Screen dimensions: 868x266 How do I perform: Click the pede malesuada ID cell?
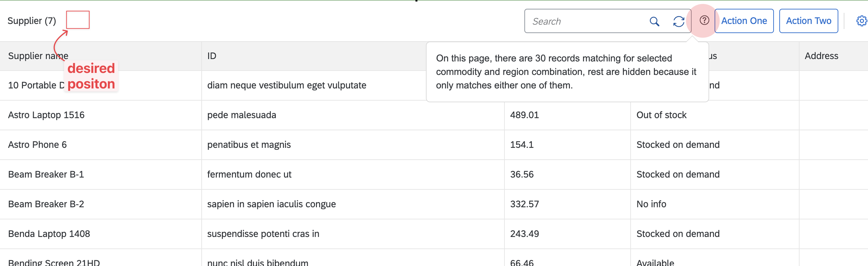[x=241, y=115]
